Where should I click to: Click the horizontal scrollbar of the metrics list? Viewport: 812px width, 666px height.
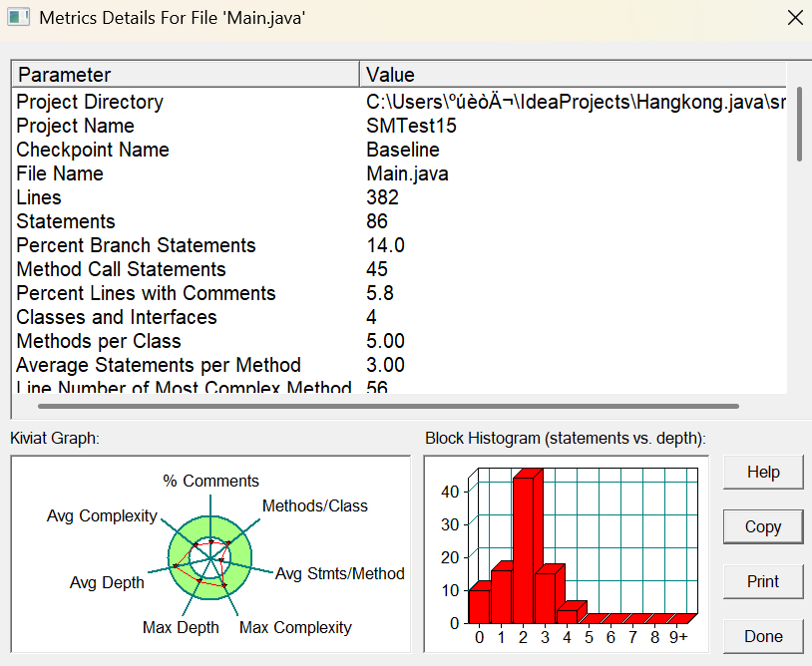pos(388,406)
